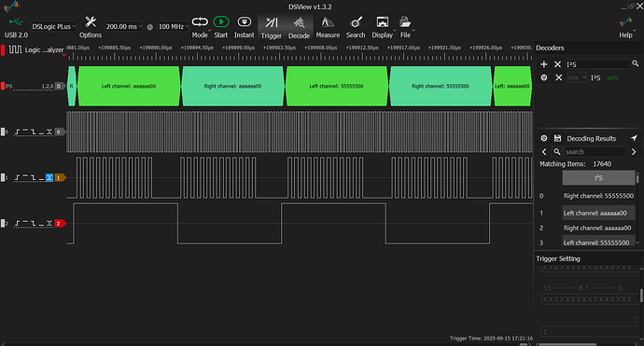Open the device Options tool
The image size is (644, 346).
point(90,27)
